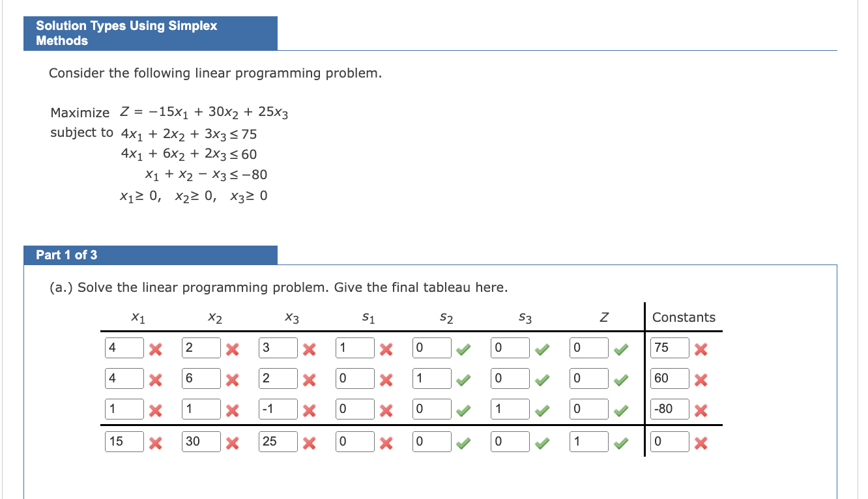
Task: Click the Part 1 of 3 header bar
Action: (150, 255)
